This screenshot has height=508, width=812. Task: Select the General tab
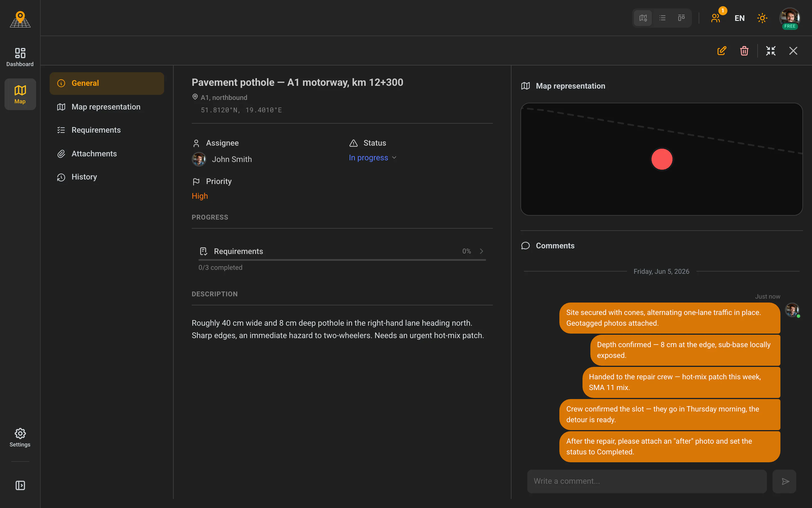(107, 83)
